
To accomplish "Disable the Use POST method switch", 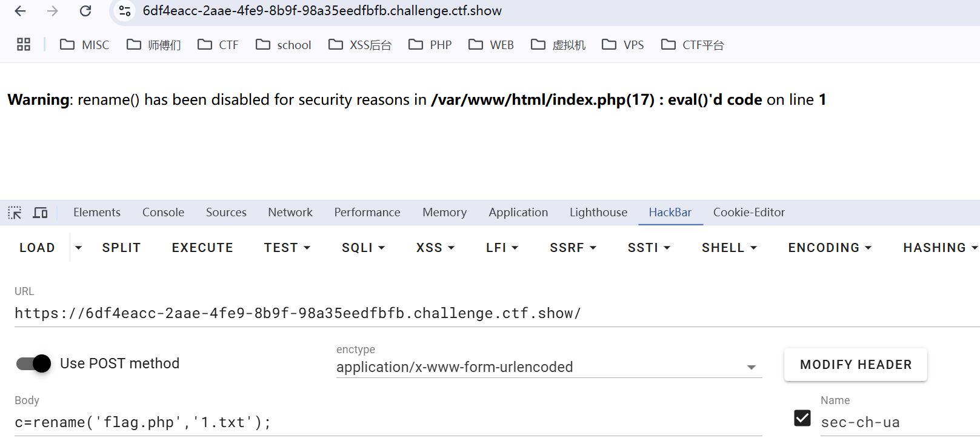I will (34, 363).
